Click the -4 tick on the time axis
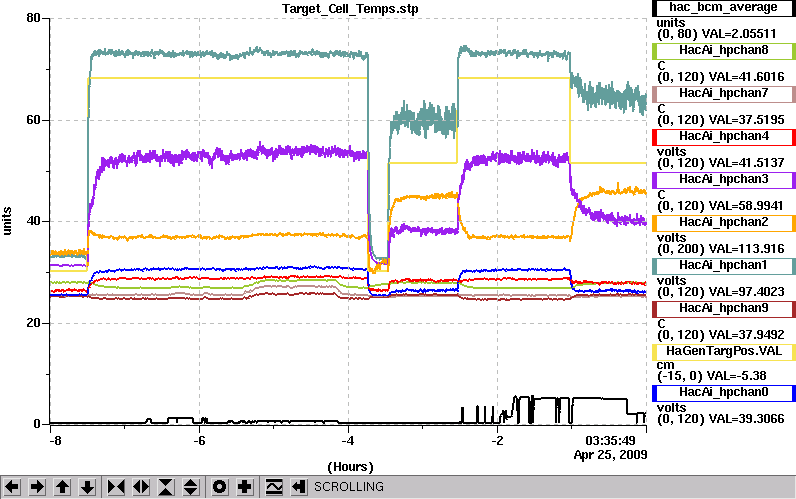 tap(348, 441)
